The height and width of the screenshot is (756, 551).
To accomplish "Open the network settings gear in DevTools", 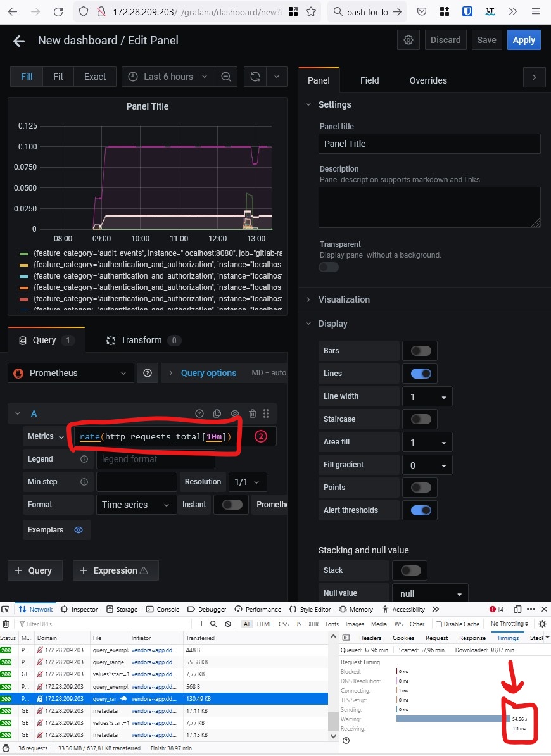I will pos(542,624).
